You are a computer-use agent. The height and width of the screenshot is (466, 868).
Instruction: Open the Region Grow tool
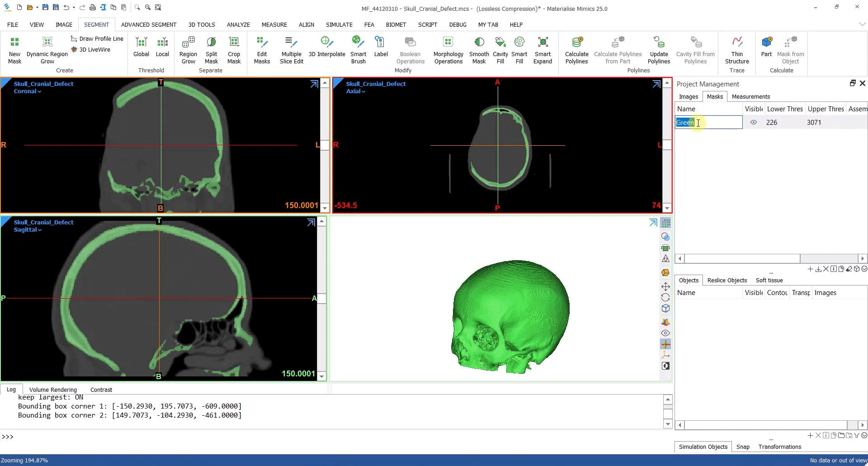(188, 50)
